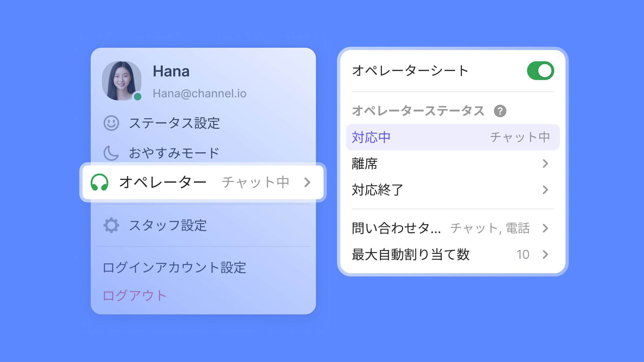This screenshot has height=362, width=644.
Task: Open the スタッフ設定 menu item
Action: coord(168,225)
